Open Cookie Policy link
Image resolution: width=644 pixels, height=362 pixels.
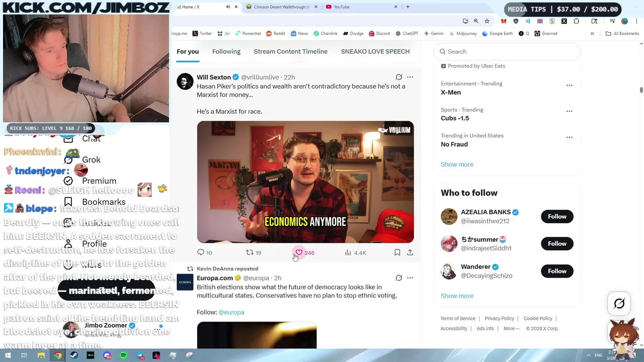[x=538, y=318]
